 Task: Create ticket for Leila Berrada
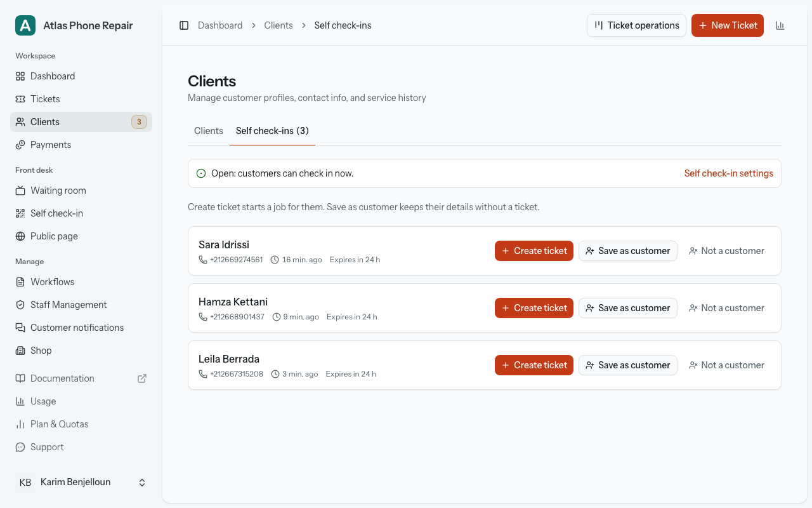(x=534, y=365)
